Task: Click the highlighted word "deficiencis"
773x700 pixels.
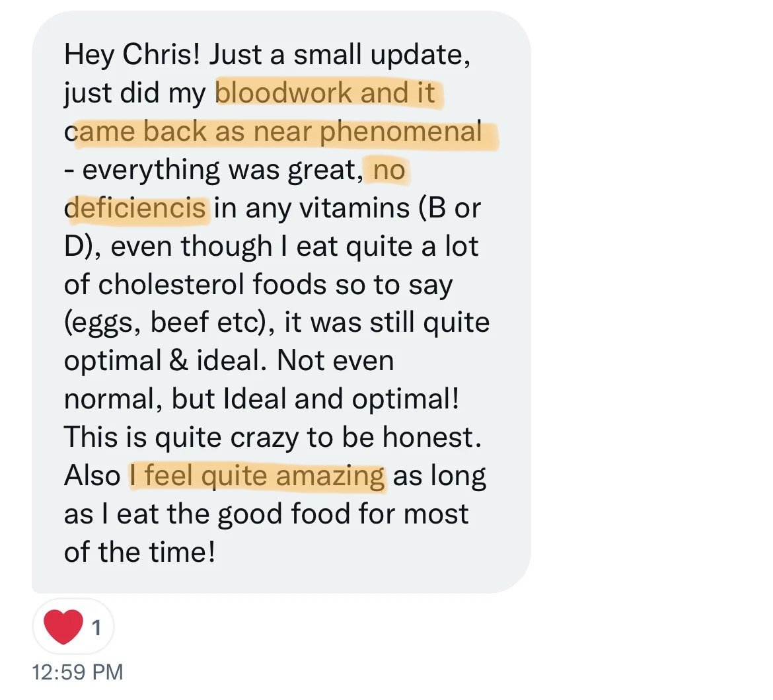Action: (x=136, y=208)
